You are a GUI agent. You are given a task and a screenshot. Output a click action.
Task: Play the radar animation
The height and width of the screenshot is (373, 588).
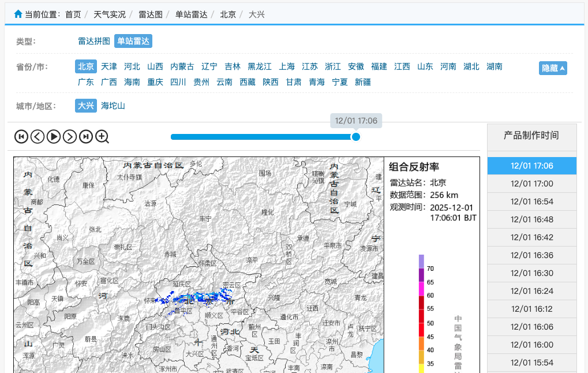coord(54,137)
